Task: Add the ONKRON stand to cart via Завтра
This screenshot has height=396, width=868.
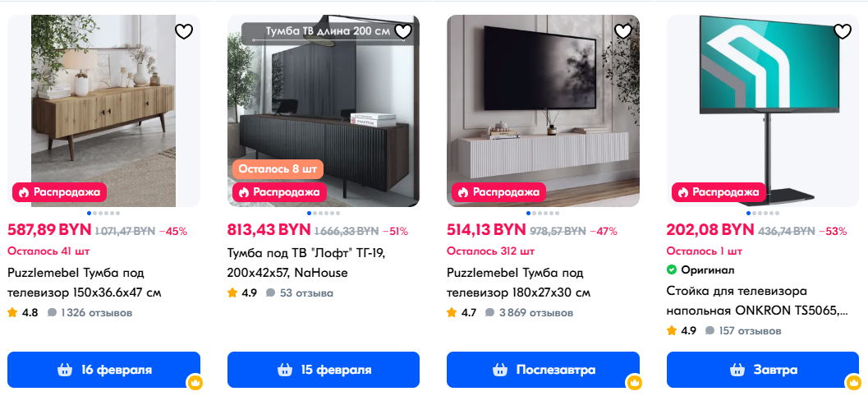Action: point(763,370)
